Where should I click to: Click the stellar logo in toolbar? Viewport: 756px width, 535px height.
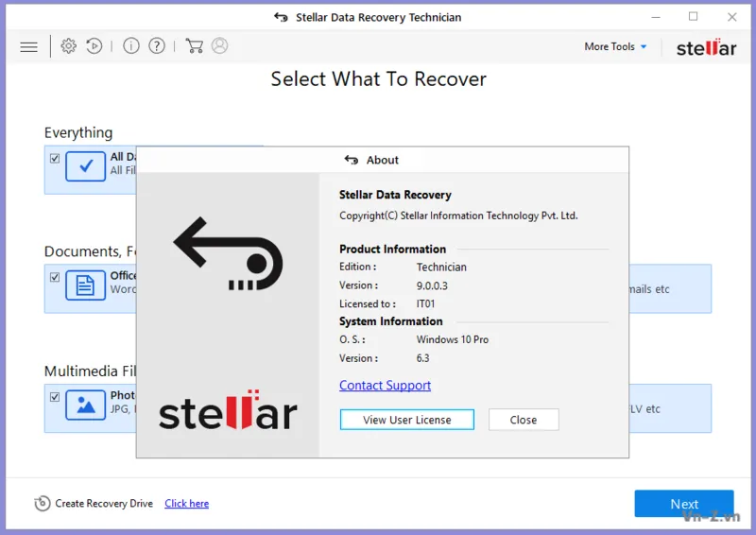[x=706, y=47]
